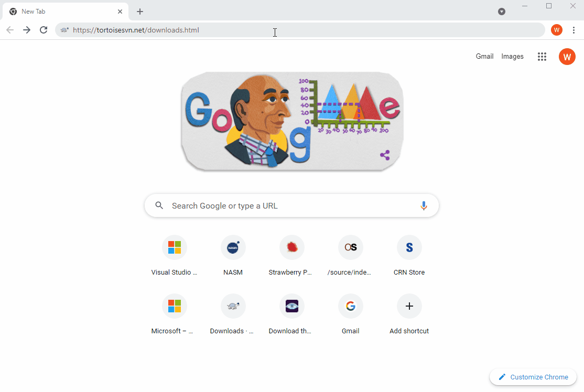Click the Add shortcut button

409,307
